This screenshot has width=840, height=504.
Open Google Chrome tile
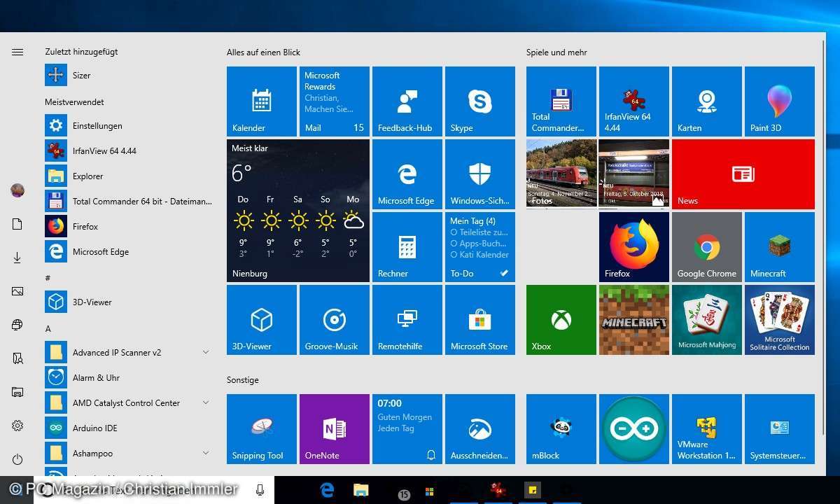[x=707, y=247]
